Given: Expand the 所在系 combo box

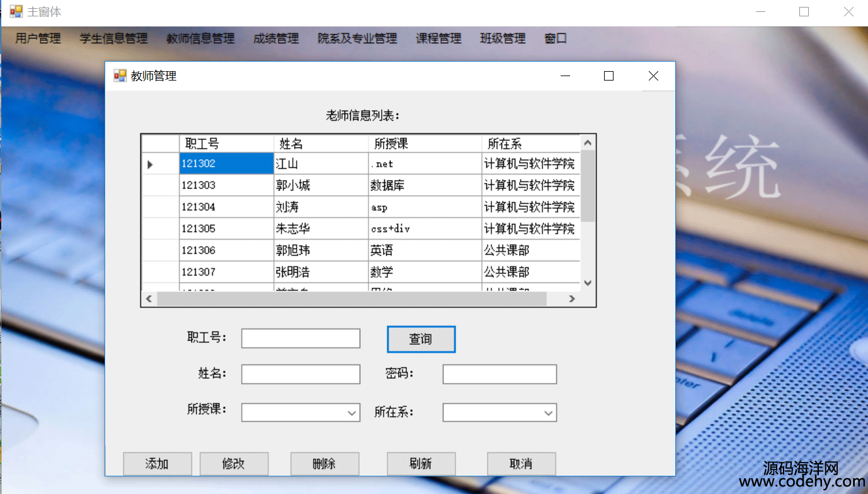Looking at the screenshot, I should coord(549,413).
